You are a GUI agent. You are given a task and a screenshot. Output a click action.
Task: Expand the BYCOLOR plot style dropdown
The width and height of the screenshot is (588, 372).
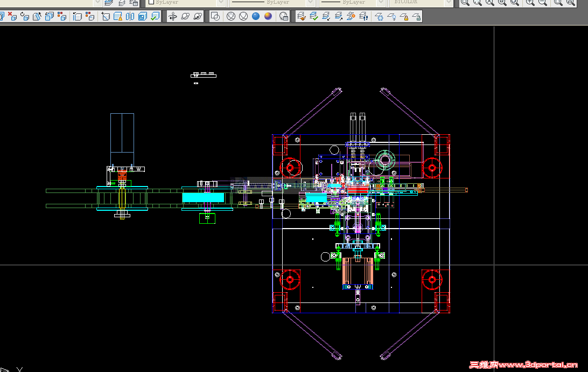click(x=449, y=2)
